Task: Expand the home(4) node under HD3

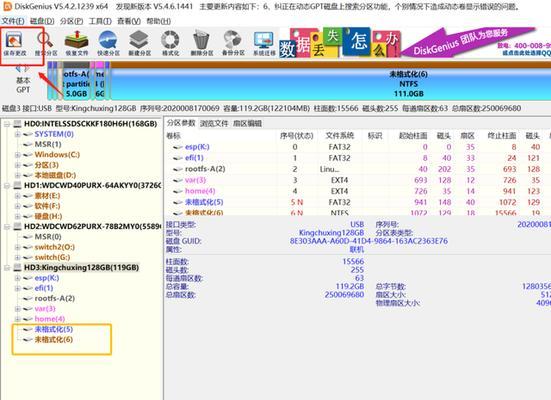Action: coord(17,319)
